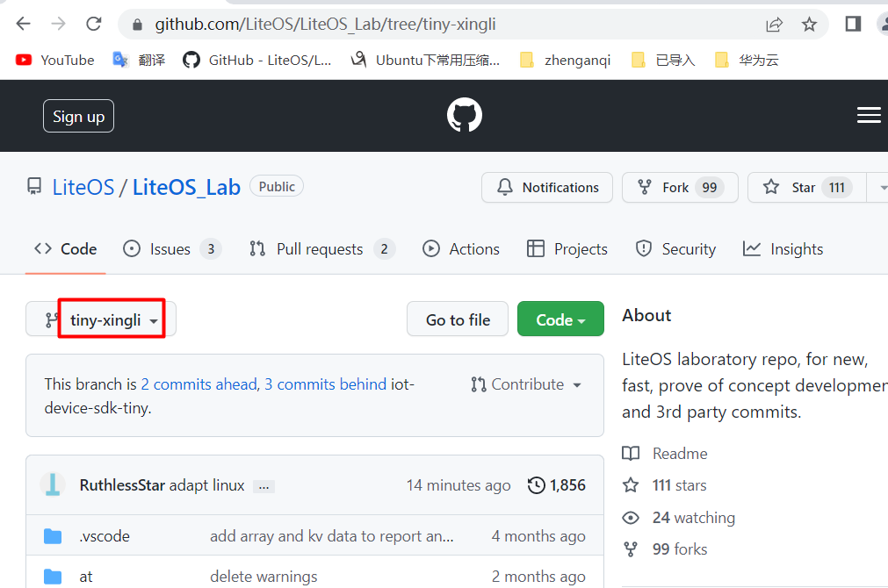Open the Issues tab

(x=172, y=249)
